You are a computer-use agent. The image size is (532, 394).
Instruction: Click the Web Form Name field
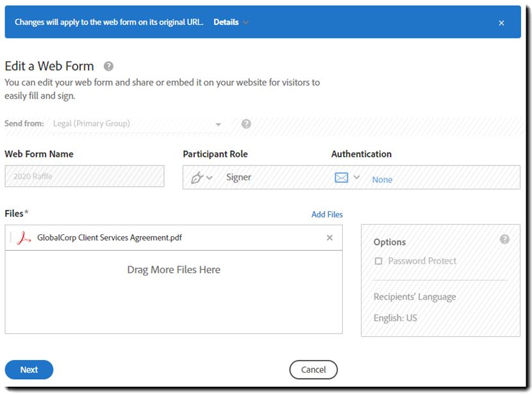click(x=85, y=176)
